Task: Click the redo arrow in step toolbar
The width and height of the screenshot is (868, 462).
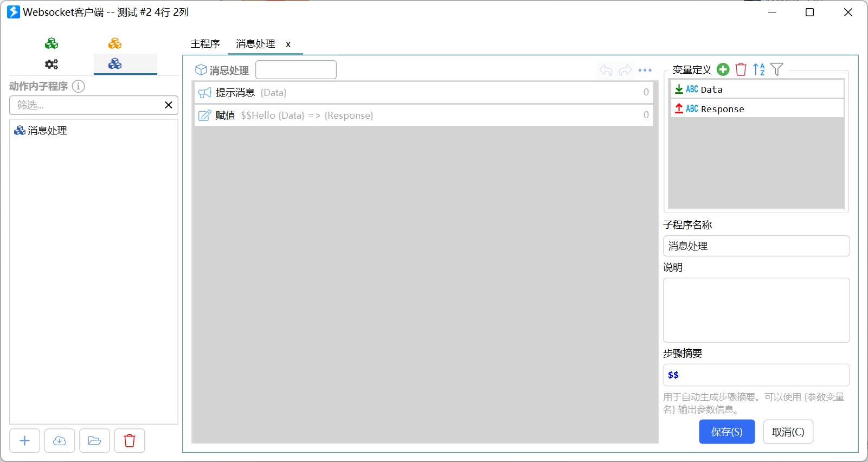Action: 626,70
